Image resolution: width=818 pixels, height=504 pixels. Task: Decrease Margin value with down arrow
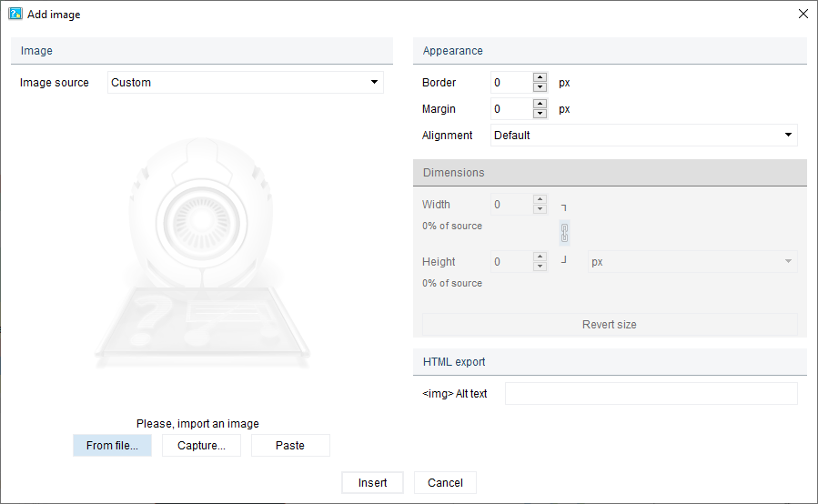(x=540, y=114)
